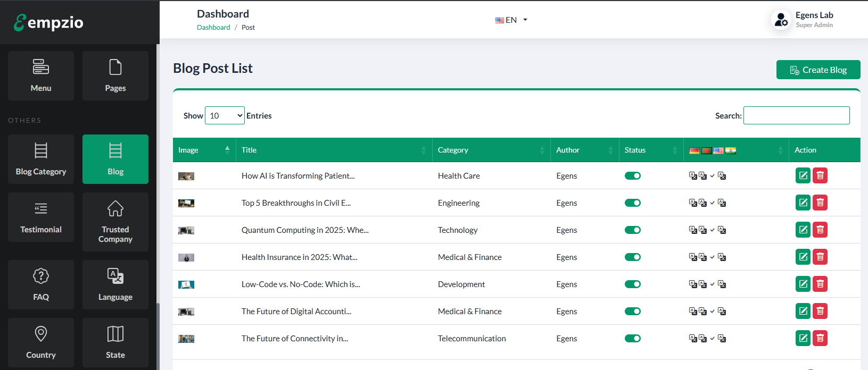Image resolution: width=868 pixels, height=370 pixels.
Task: Open the Language settings tile
Action: pos(115,284)
